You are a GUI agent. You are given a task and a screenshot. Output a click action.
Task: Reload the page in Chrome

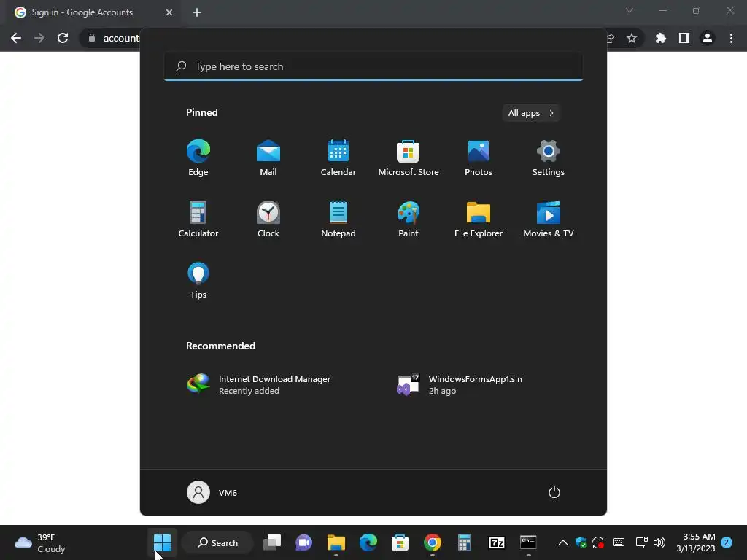63,38
